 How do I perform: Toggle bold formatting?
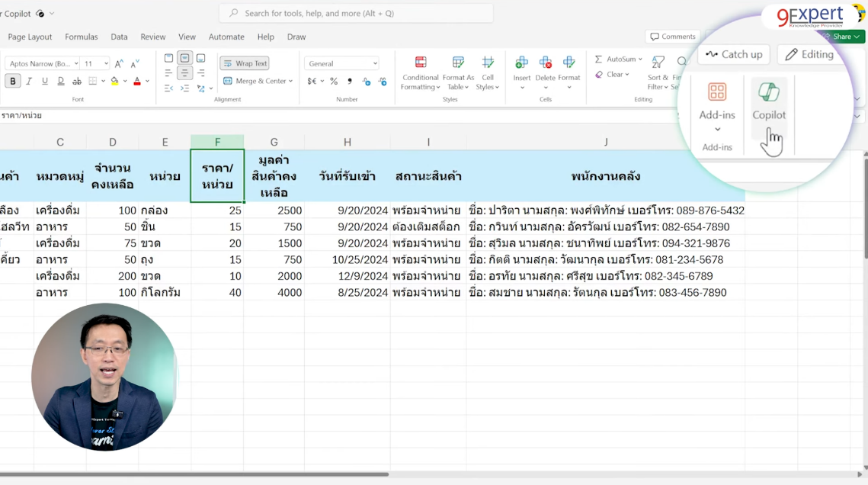point(12,81)
